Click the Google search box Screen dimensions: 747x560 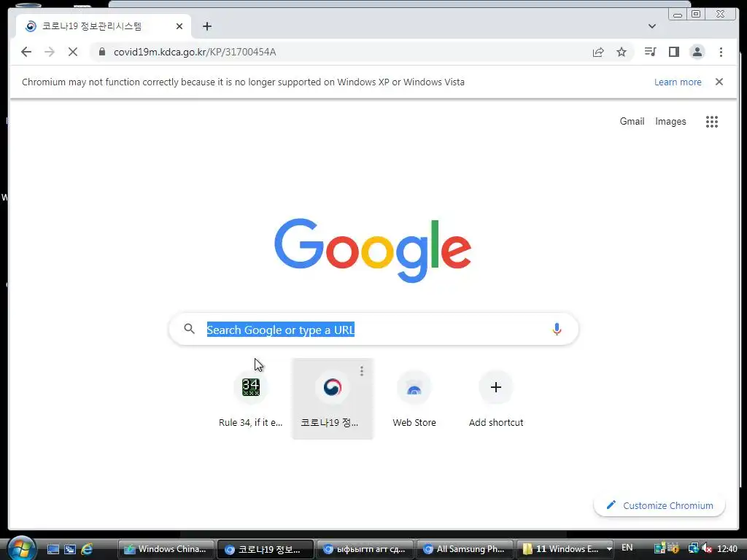click(x=374, y=329)
